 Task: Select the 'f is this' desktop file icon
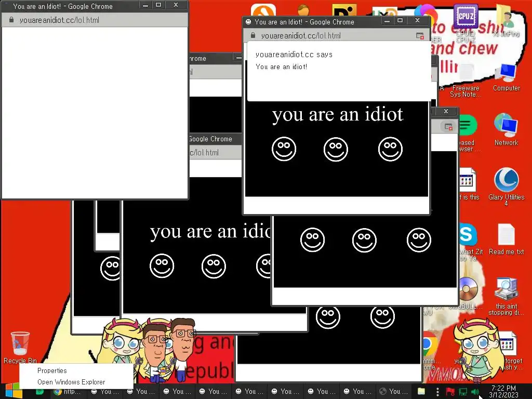(468, 184)
